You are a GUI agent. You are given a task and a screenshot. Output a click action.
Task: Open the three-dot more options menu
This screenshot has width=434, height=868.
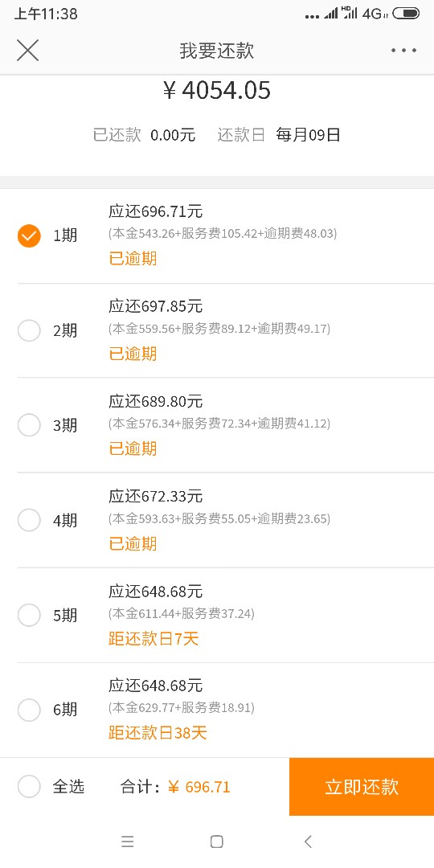[x=403, y=51]
